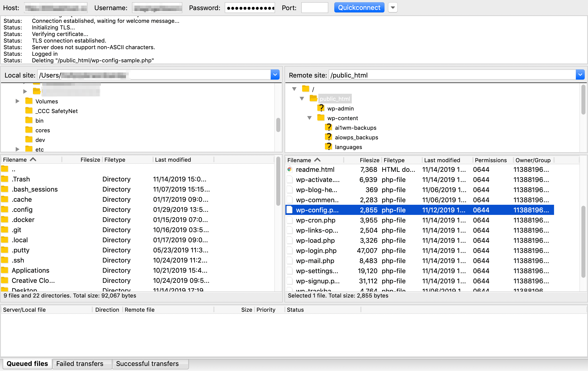
Task: Toggle the Remote site dropdown arrow
Action: pos(580,75)
